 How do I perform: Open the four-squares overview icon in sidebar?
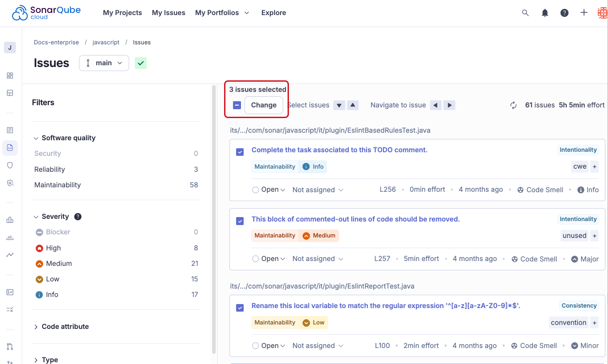(10, 75)
